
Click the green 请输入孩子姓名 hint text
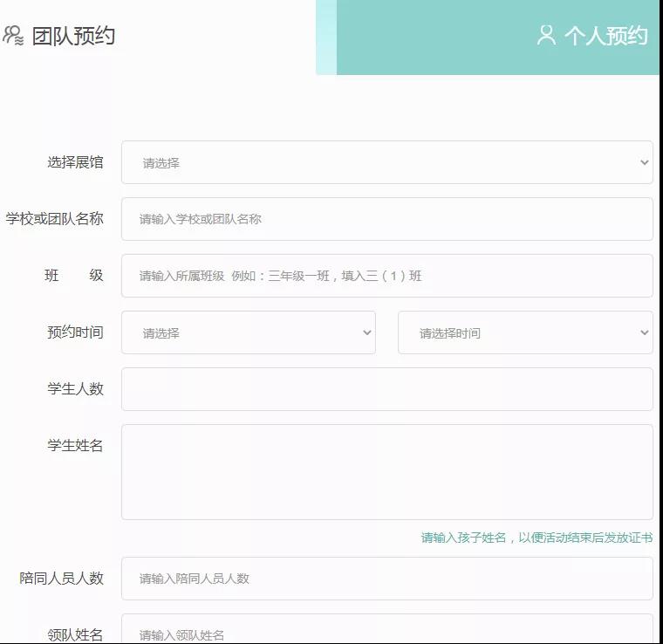[537, 538]
